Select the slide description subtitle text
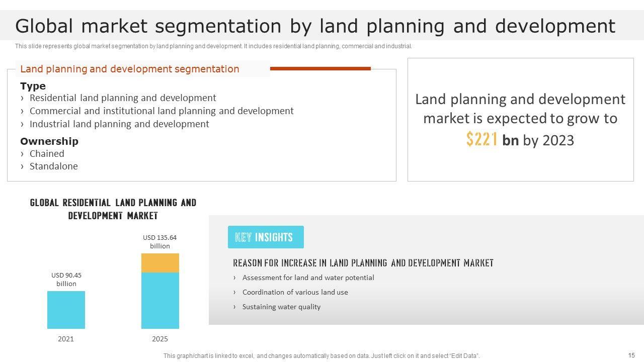This screenshot has height=362, width=644. click(213, 46)
